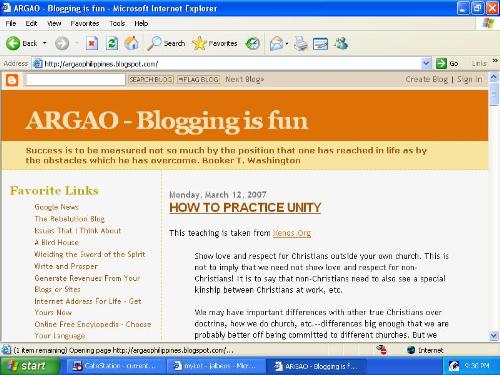This screenshot has height=375, width=500.
Task: Go to the Home page icon
Action: pyautogui.click(x=131, y=43)
